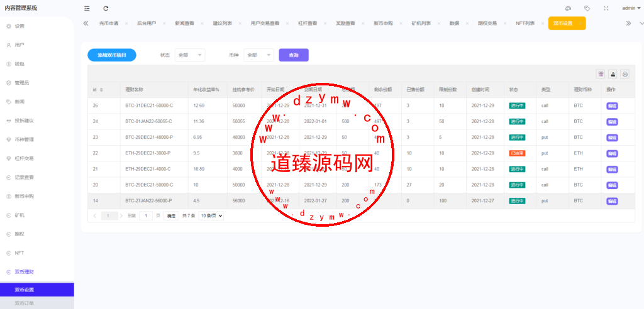Click the table export icon
This screenshot has height=309, width=644.
(x=613, y=74)
